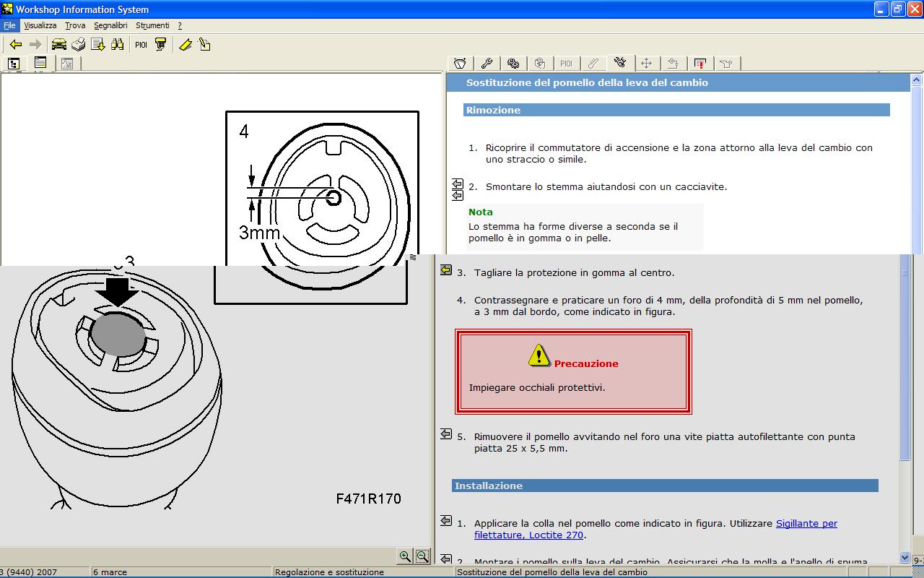Screen dimensions: 924x578
Task: Switch to the greyed image view tab
Action: (67, 64)
